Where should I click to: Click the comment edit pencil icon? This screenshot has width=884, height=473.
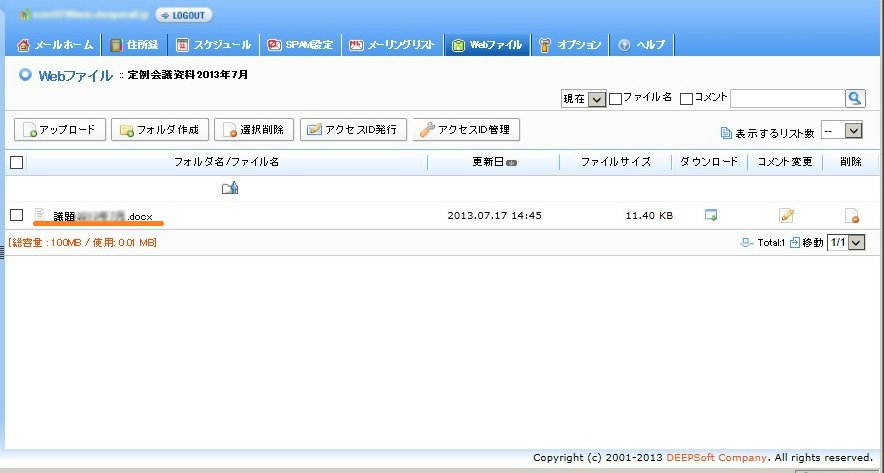pos(786,215)
